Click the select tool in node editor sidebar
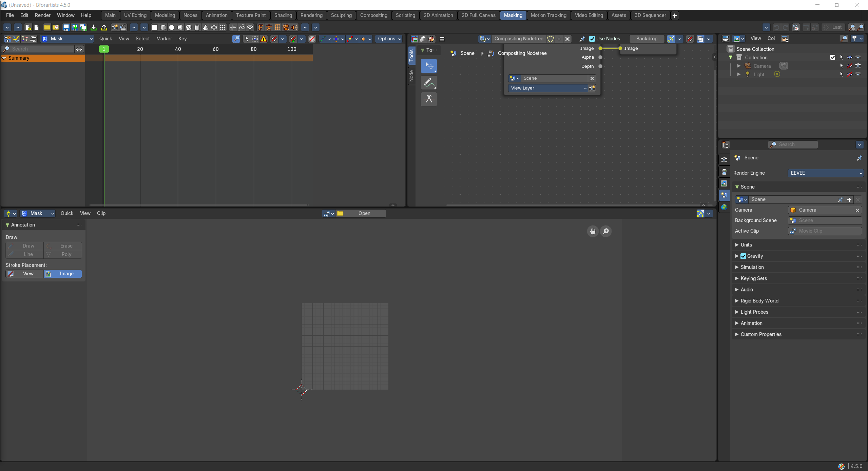The image size is (868, 471). pos(429,66)
